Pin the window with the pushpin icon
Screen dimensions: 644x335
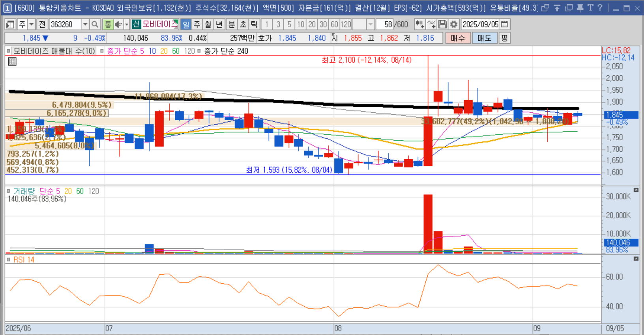[x=580, y=8]
